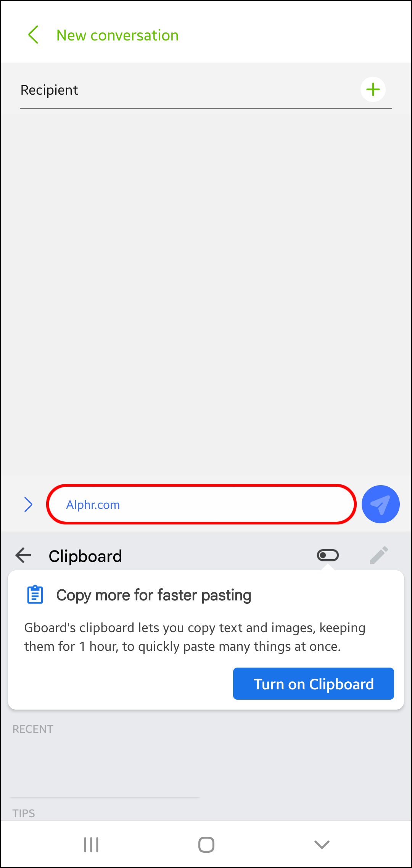
Task: Return from Clipboard using the back arrow
Action: tap(23, 555)
